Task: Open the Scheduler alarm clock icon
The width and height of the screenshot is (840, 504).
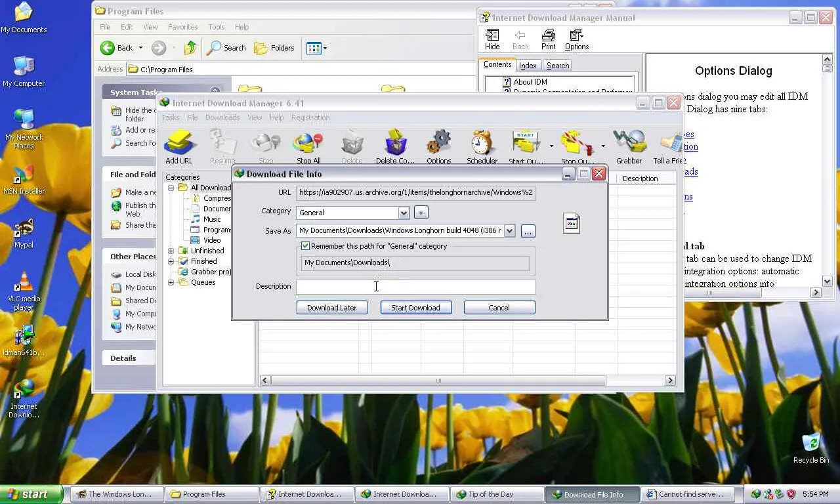Action: [x=482, y=146]
